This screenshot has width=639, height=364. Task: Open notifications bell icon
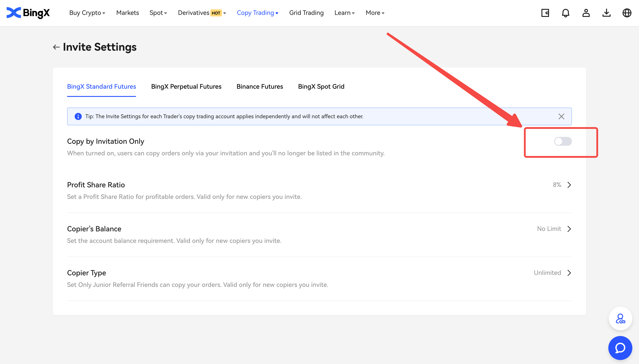[565, 13]
